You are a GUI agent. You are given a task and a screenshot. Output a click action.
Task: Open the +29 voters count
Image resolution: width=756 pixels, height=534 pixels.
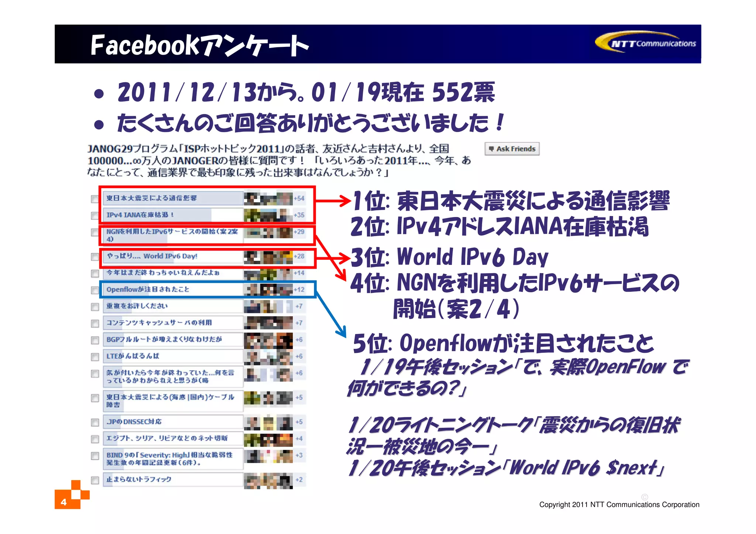coord(299,232)
